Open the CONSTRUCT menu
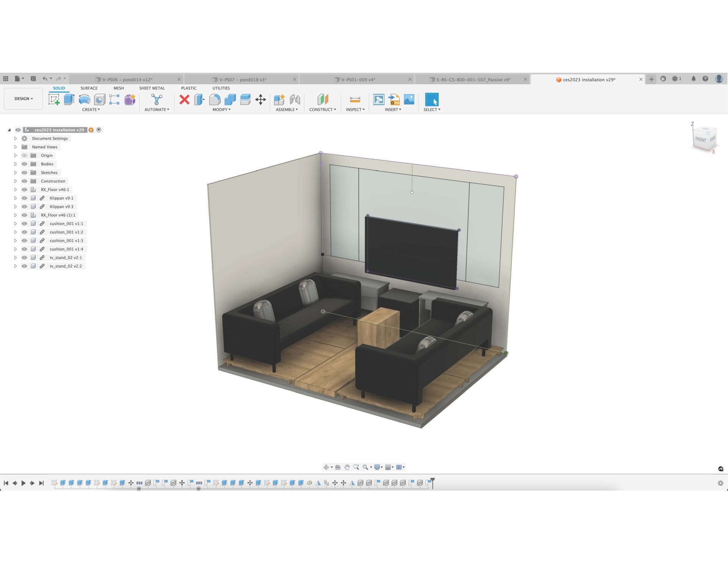728x563 pixels. click(x=322, y=110)
